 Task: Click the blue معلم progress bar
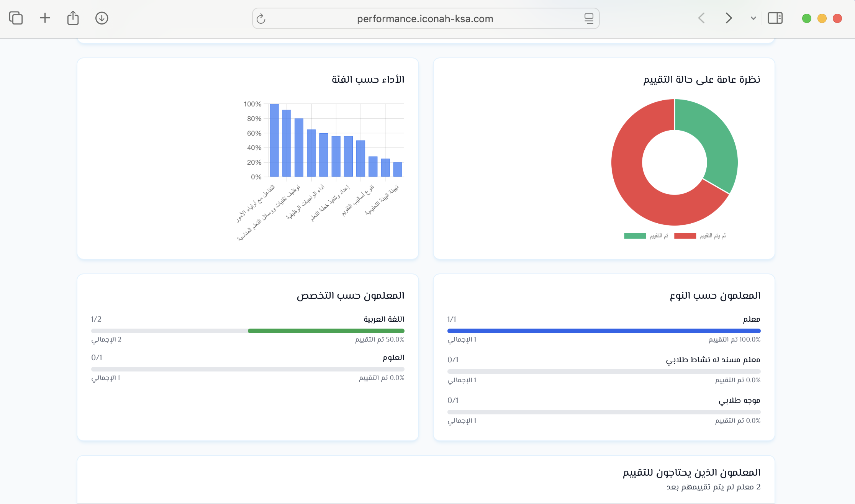pyautogui.click(x=604, y=331)
